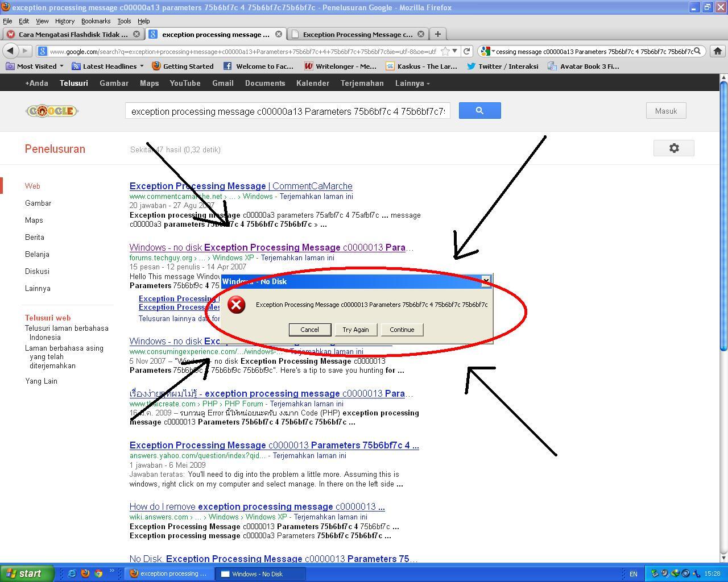Open the Edit menu
The image size is (728, 582).
[x=24, y=21]
